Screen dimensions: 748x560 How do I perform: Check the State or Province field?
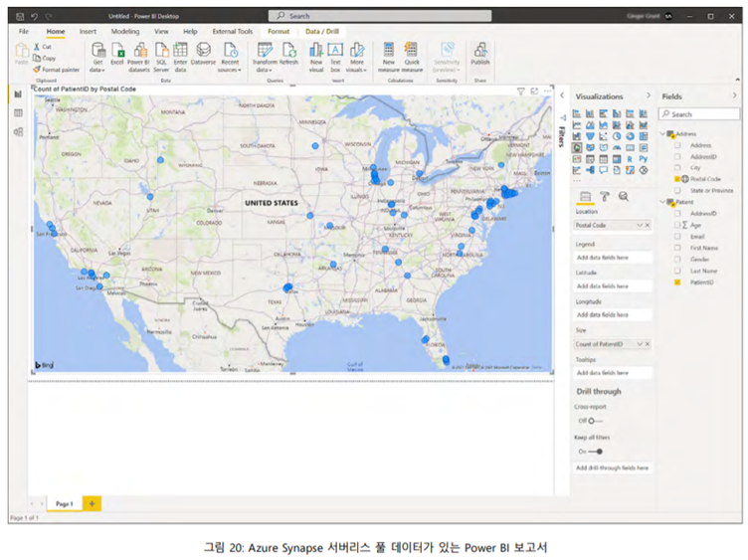click(x=677, y=190)
